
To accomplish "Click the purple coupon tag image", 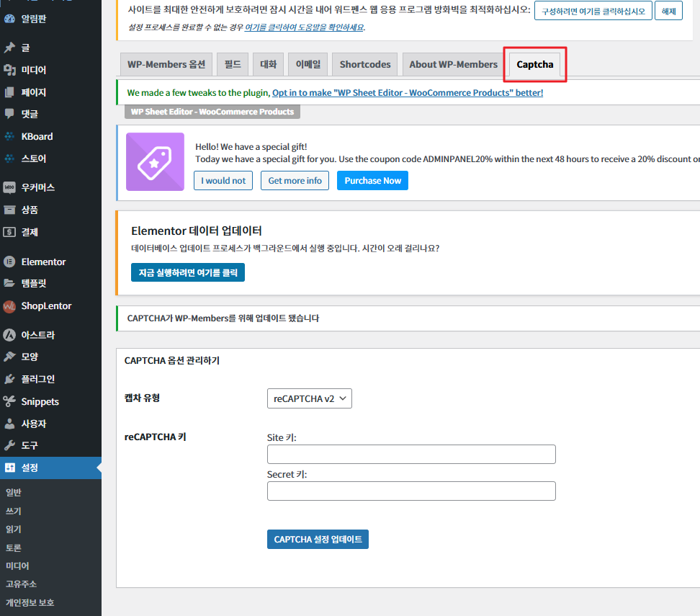I will (155, 161).
